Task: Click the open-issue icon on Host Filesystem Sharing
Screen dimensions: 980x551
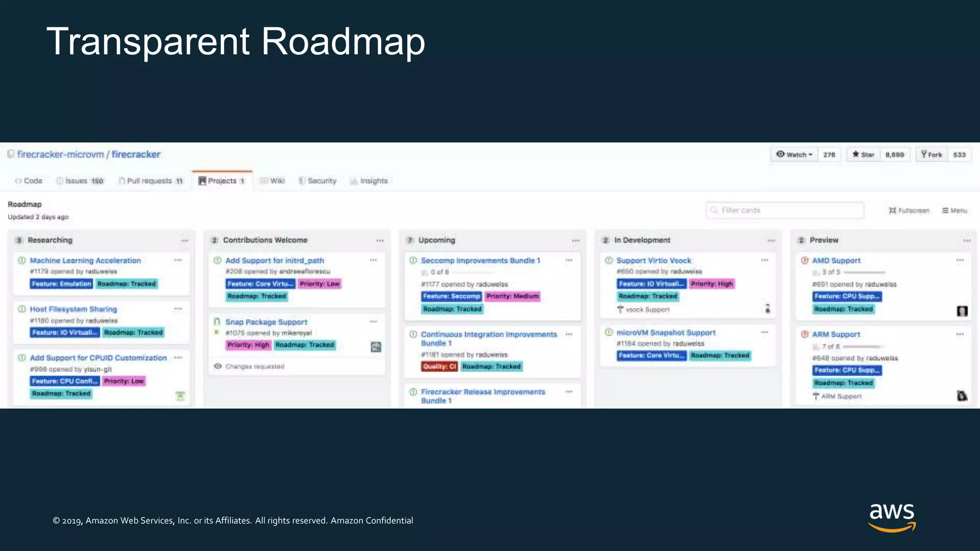Action: tap(22, 309)
